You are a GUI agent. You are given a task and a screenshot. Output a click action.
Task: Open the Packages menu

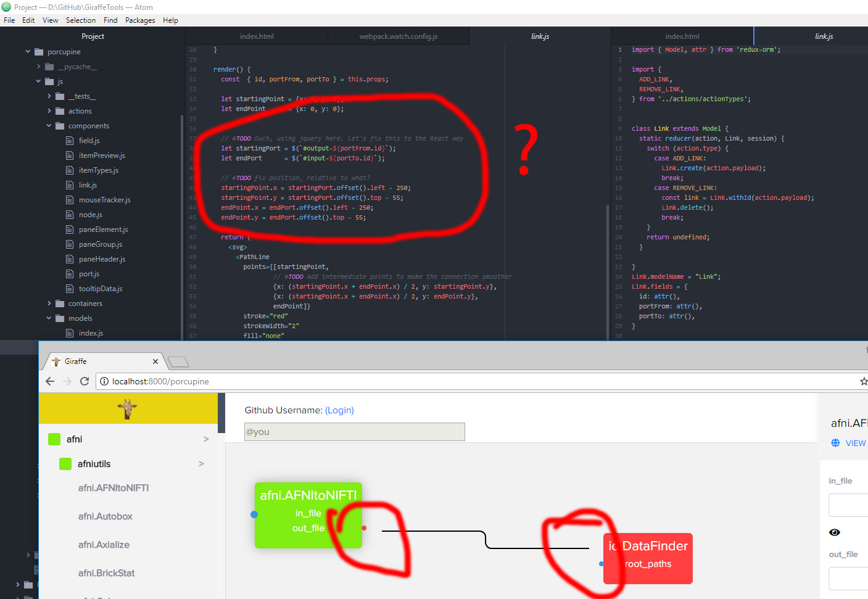click(x=140, y=20)
